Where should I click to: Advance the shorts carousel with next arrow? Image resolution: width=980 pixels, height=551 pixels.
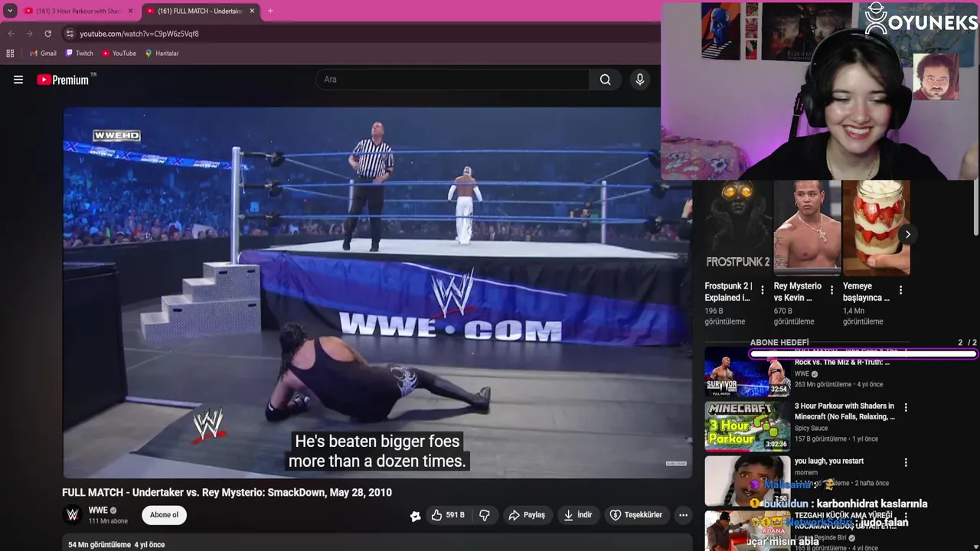tap(907, 234)
